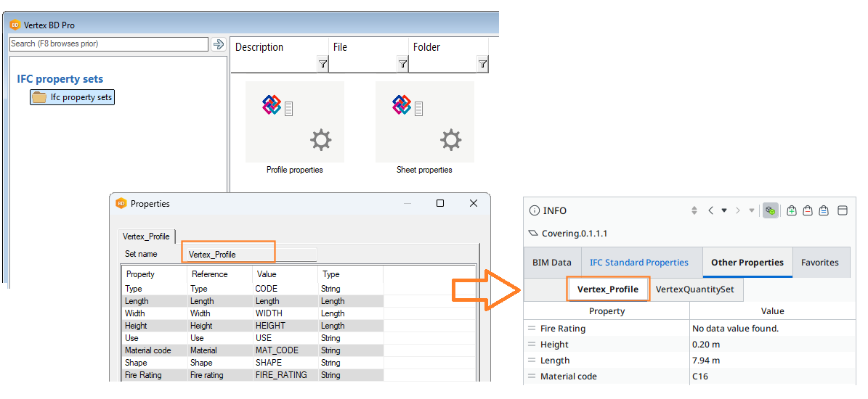Click the set basket equals icon
868x399 pixels.
pos(824,210)
